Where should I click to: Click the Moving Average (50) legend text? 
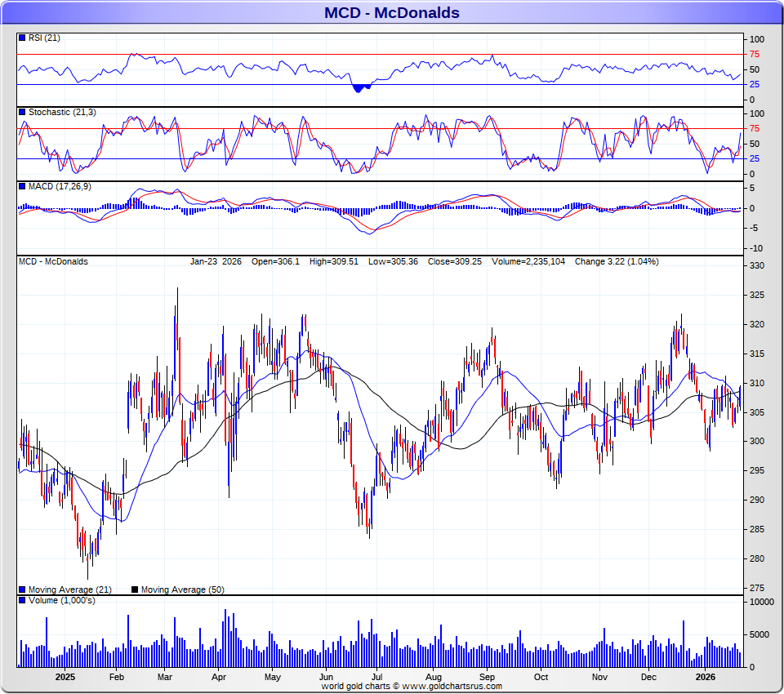[183, 589]
